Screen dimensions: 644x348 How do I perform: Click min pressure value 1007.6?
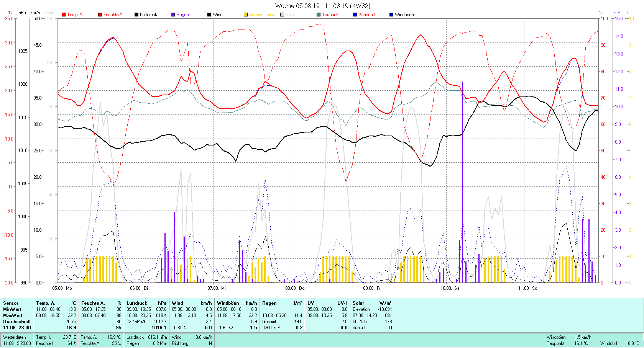(160, 309)
